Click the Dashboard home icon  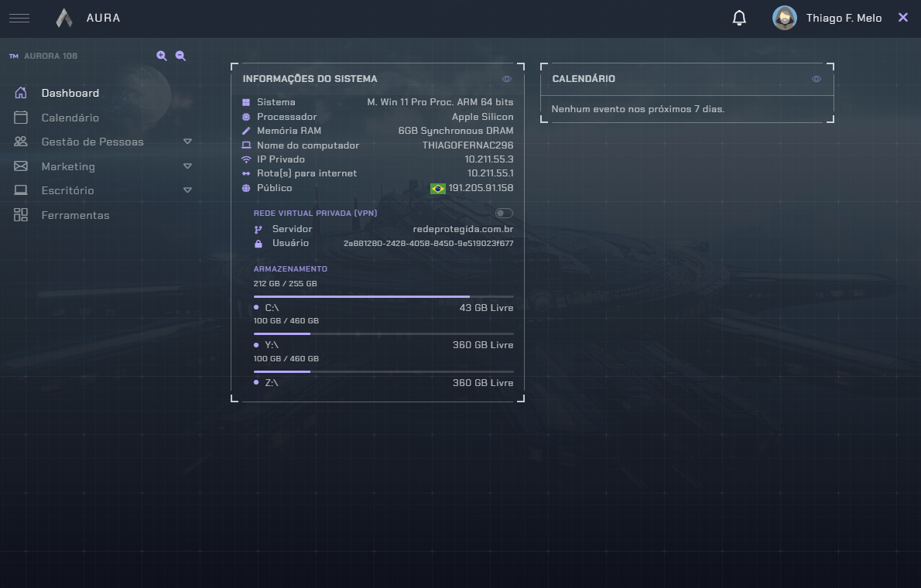[x=21, y=93]
